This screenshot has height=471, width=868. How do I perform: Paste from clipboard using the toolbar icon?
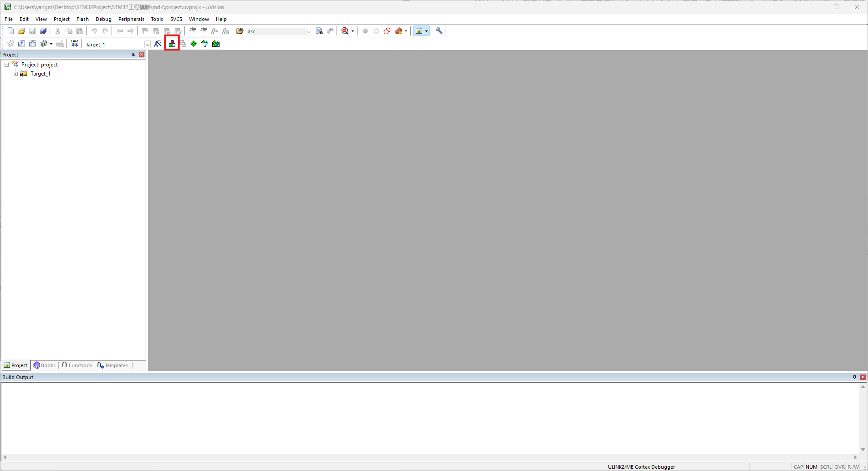(x=80, y=31)
